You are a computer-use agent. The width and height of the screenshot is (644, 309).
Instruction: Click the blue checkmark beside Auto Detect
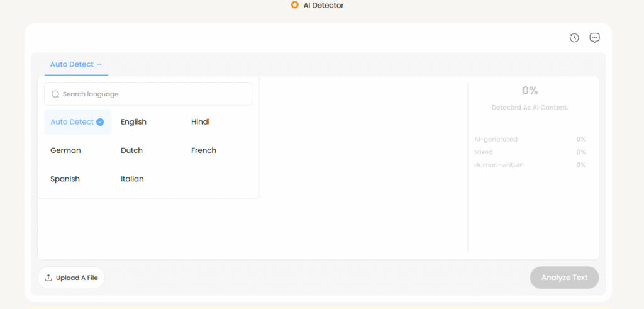100,122
